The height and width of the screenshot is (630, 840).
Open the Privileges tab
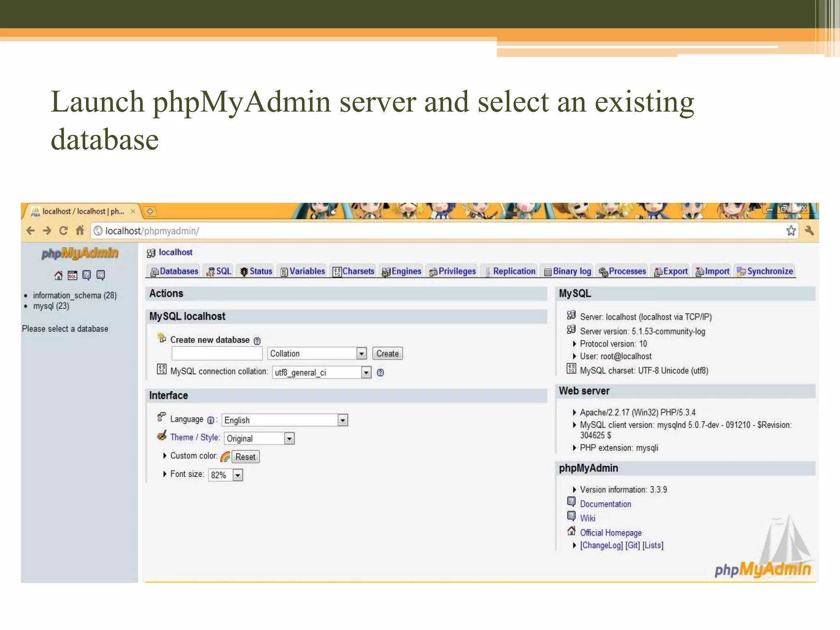point(452,271)
